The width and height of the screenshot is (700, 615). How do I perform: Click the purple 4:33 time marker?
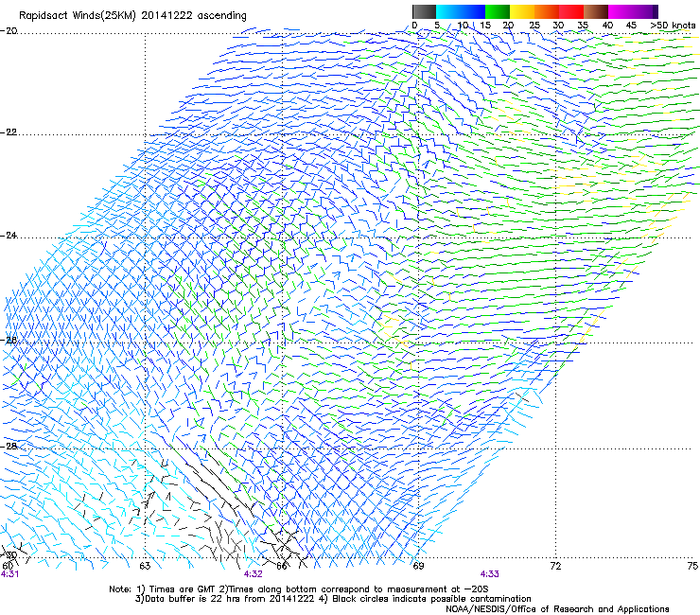point(490,574)
